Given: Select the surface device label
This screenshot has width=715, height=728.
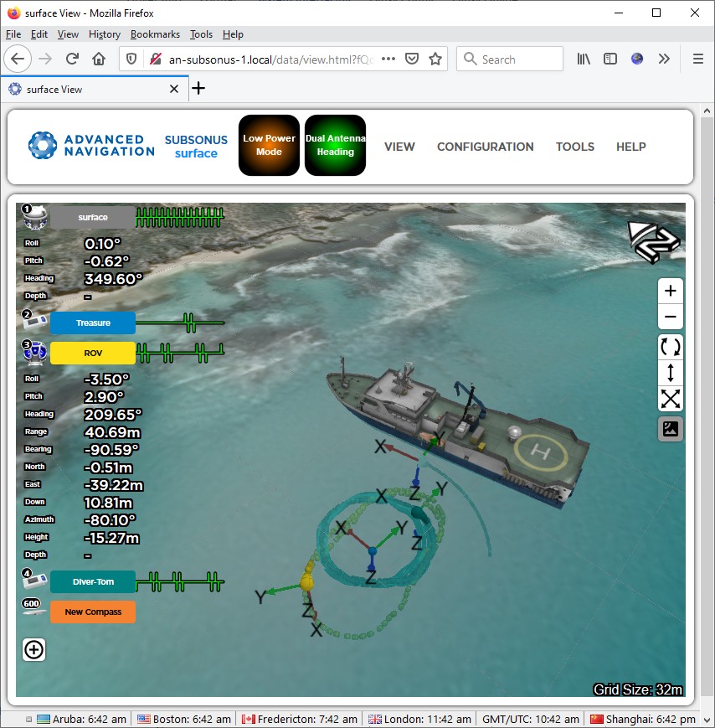Looking at the screenshot, I should (93, 217).
